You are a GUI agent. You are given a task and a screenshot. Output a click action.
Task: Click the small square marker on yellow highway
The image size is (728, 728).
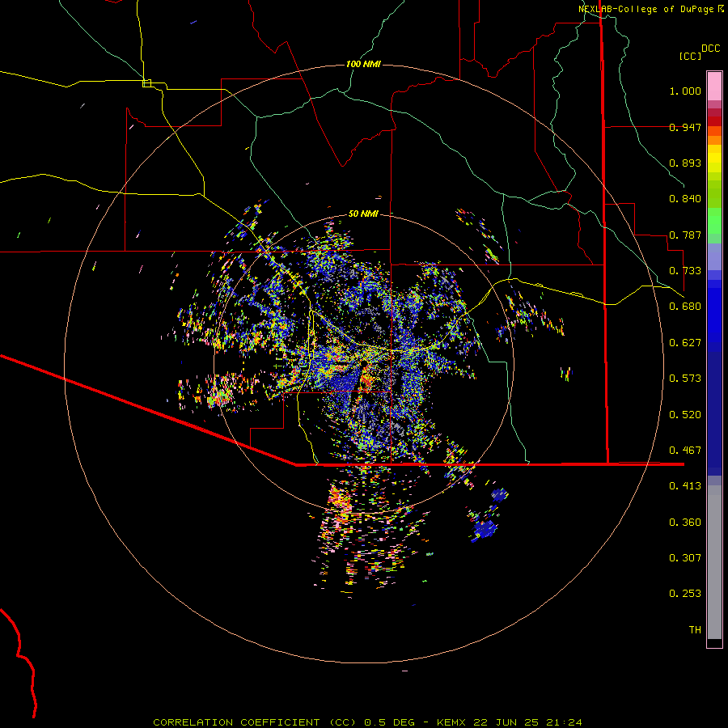146,83
